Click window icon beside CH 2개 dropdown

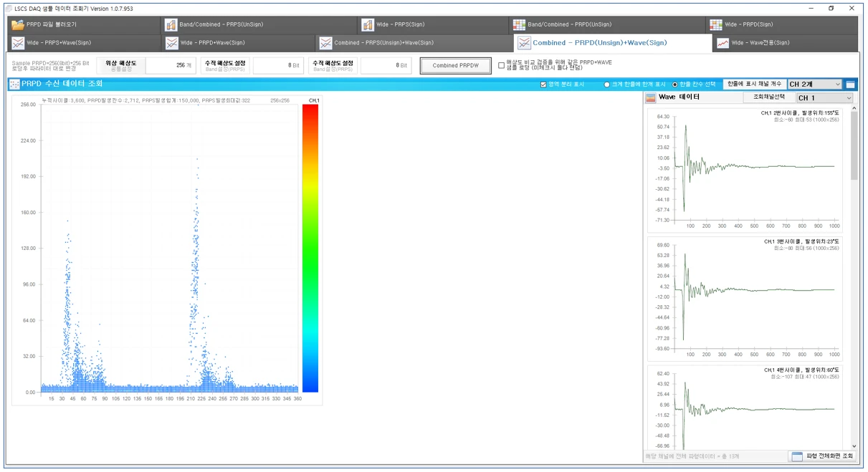point(850,85)
